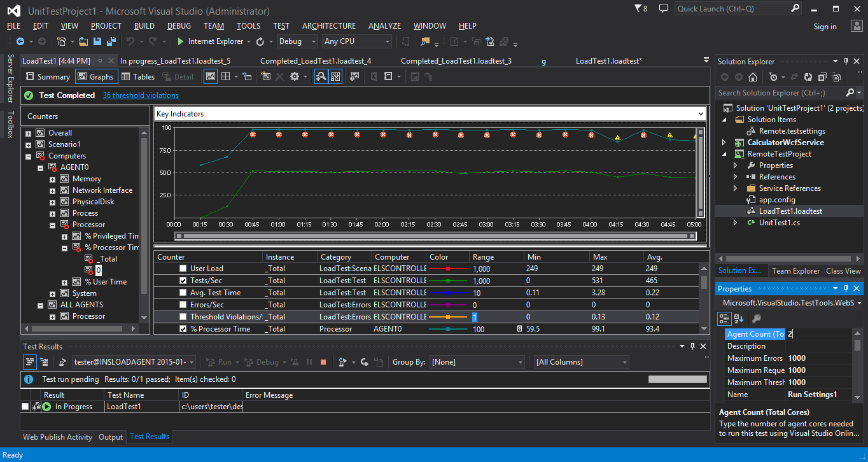This screenshot has height=462, width=868.
Task: Open the Group By None dropdown
Action: [x=477, y=362]
